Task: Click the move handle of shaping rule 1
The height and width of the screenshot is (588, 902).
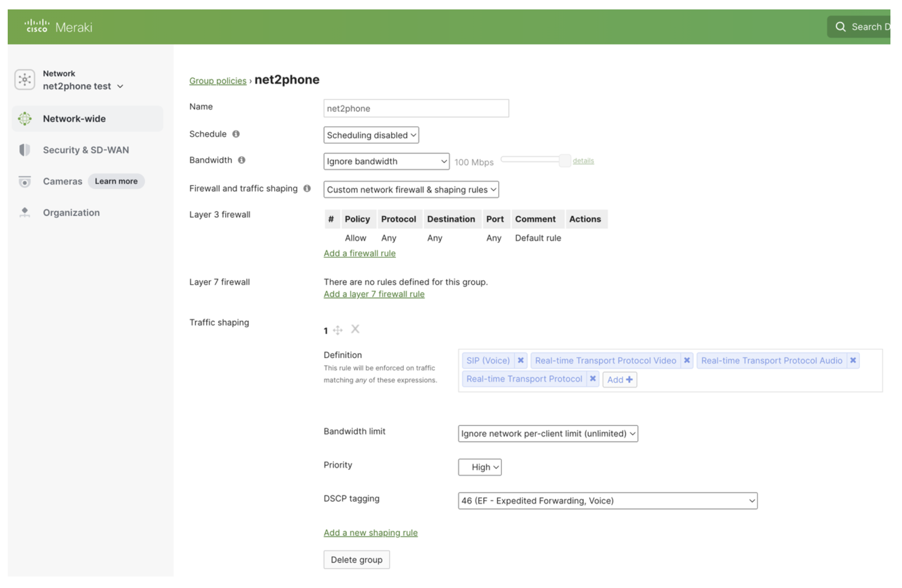Action: (x=338, y=330)
